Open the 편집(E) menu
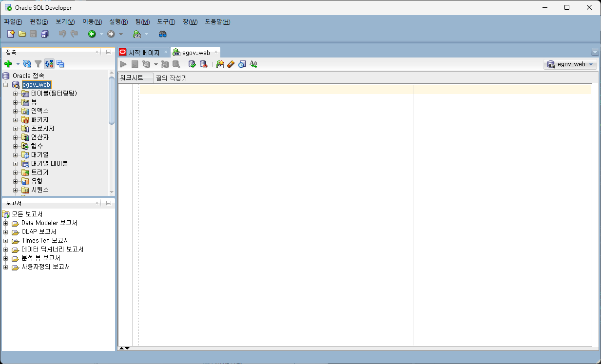Screen dimensions: 601x364 point(39,22)
